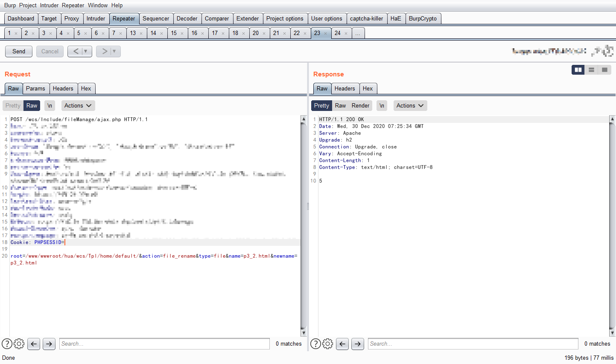Screen dimensions: 616x364
Task: Switch to the Proxy tab
Action: coord(72,18)
